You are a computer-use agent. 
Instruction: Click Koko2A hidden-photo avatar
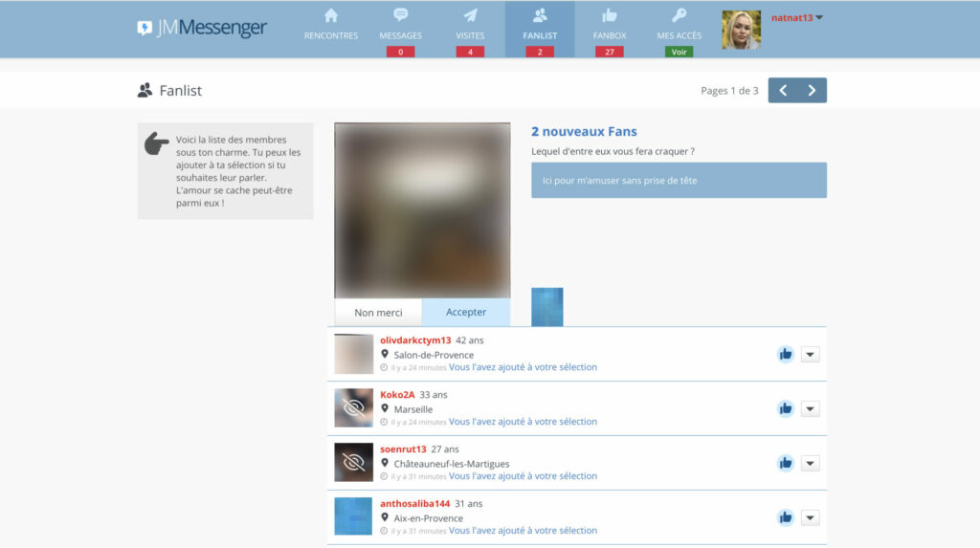[x=354, y=408]
